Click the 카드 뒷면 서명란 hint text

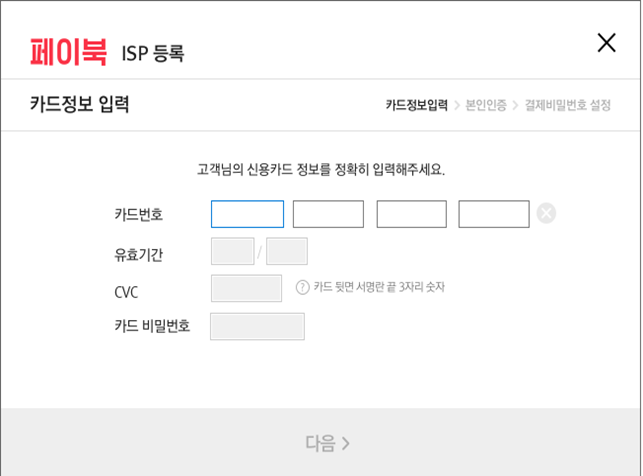[x=379, y=287]
